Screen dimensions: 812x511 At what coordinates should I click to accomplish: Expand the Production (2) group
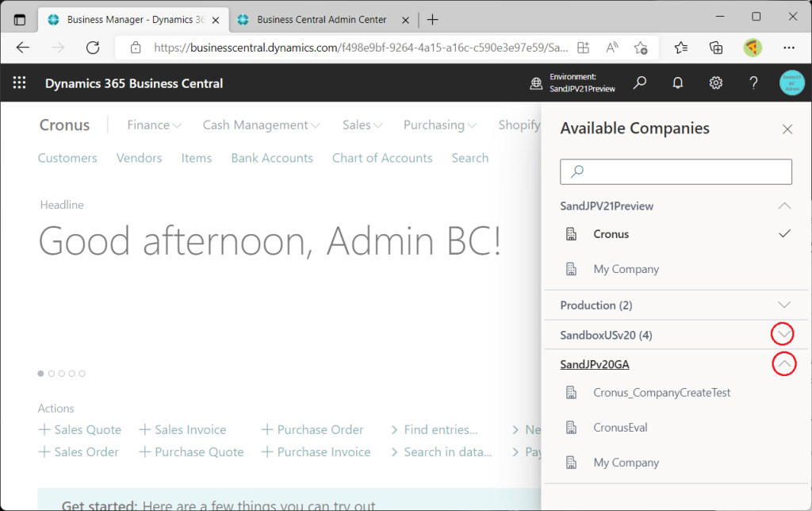pos(784,305)
